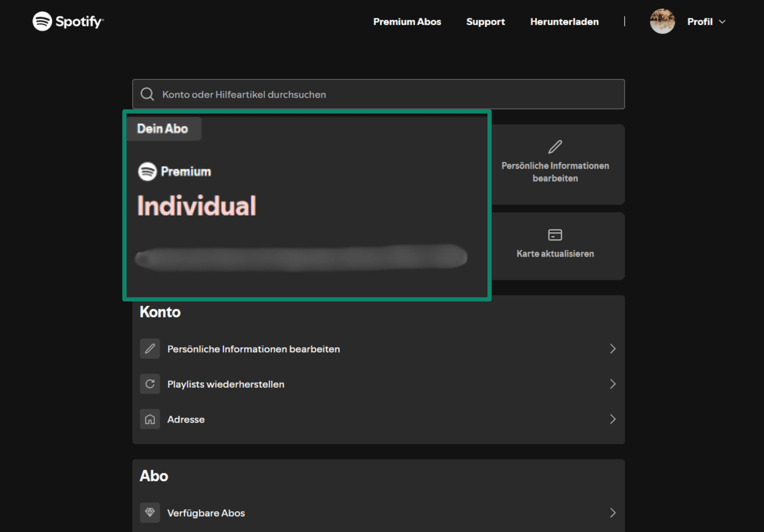This screenshot has width=764, height=532.
Task: Click the magnifying glass in the search bar
Action: pos(147,94)
